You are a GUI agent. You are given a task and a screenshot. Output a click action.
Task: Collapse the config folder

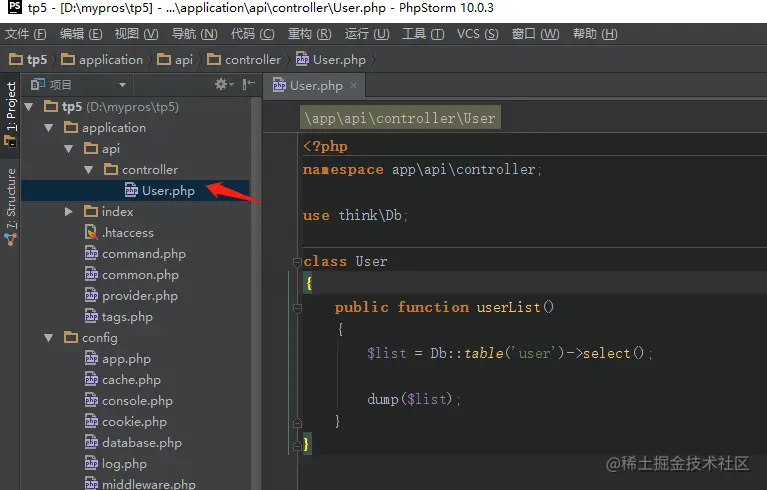(49, 338)
